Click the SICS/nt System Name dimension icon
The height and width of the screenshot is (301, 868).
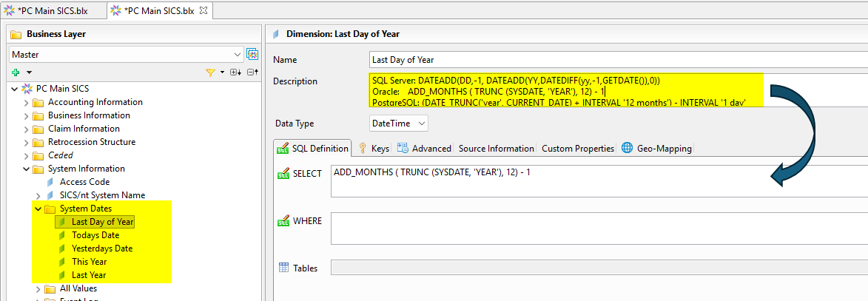(x=50, y=195)
